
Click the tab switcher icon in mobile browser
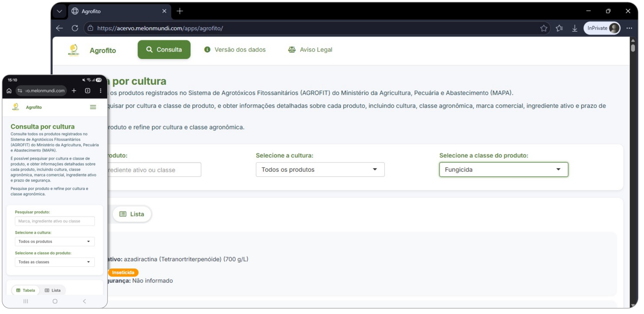point(88,91)
